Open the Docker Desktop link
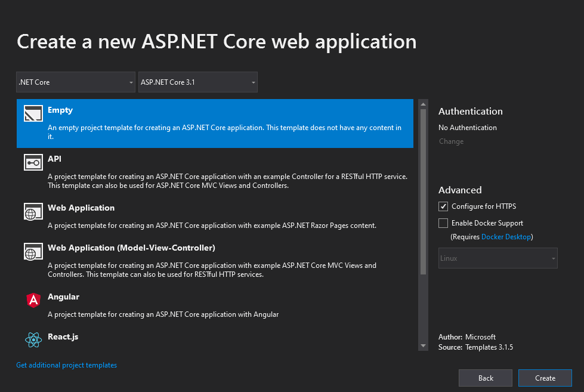The width and height of the screenshot is (584, 392). 506,237
